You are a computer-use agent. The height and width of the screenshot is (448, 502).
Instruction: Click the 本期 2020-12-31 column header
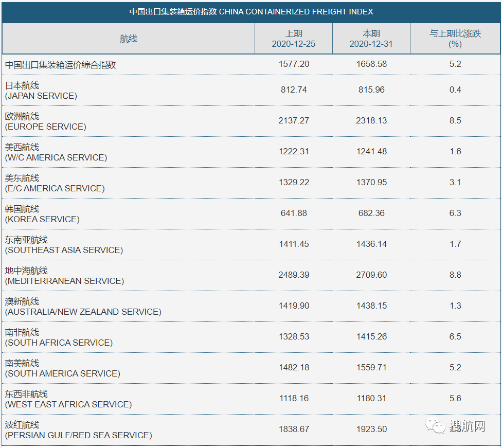coord(371,38)
